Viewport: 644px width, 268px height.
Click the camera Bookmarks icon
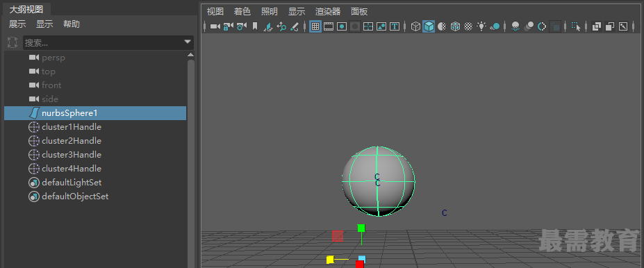click(255, 26)
